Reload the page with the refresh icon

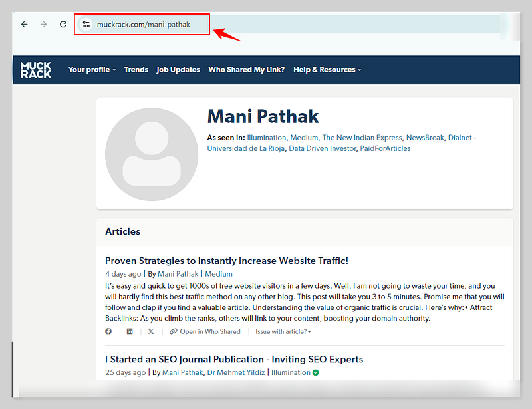pyautogui.click(x=63, y=24)
